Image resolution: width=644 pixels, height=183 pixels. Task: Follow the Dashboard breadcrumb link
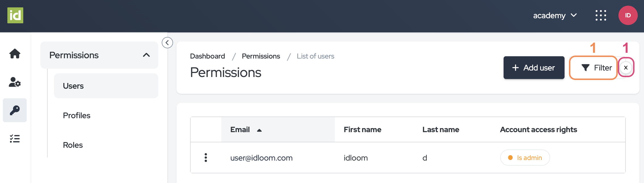207,56
